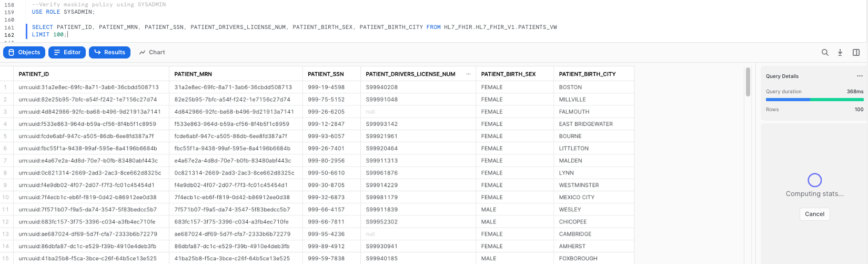This screenshot has width=868, height=264.
Task: Click the search results magnifier icon
Action: point(825,52)
